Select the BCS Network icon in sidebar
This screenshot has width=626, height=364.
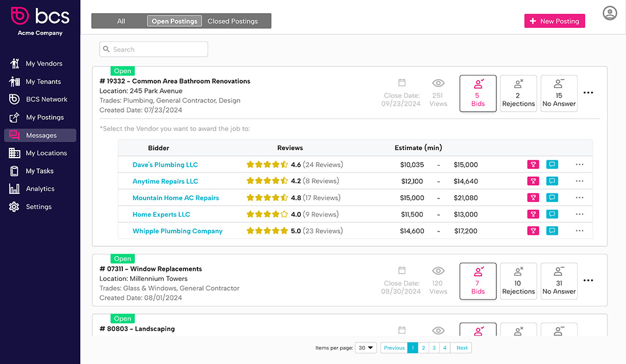[x=14, y=99]
